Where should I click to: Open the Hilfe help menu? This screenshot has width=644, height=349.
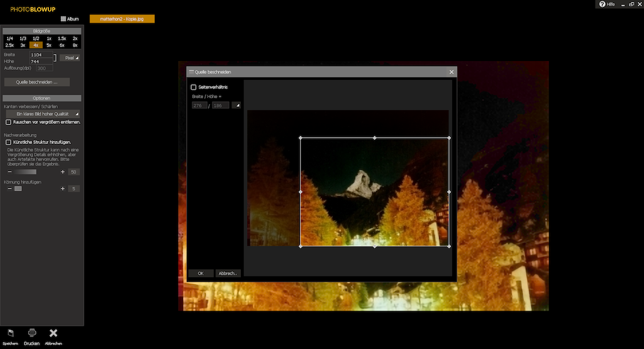[x=607, y=4]
